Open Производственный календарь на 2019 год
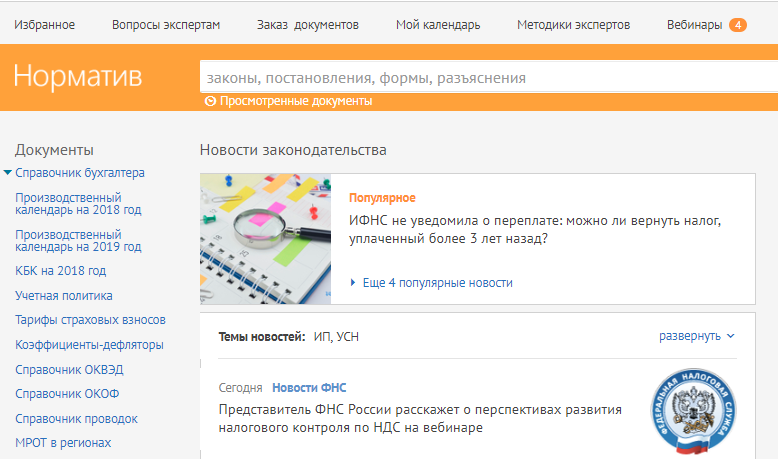The width and height of the screenshot is (778, 459). (78, 241)
